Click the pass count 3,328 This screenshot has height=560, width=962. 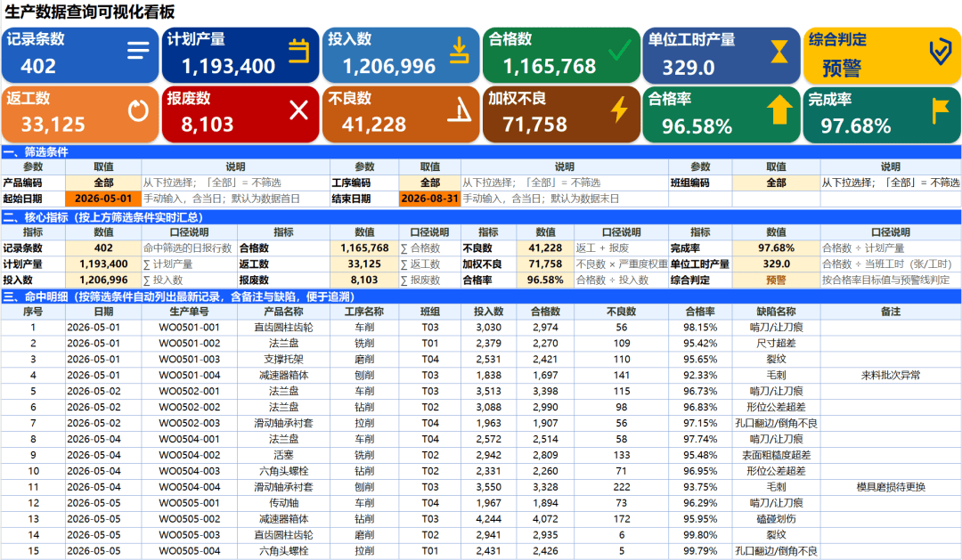(x=545, y=487)
